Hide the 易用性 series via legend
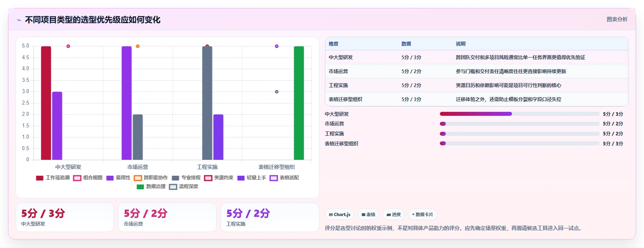 coord(118,178)
